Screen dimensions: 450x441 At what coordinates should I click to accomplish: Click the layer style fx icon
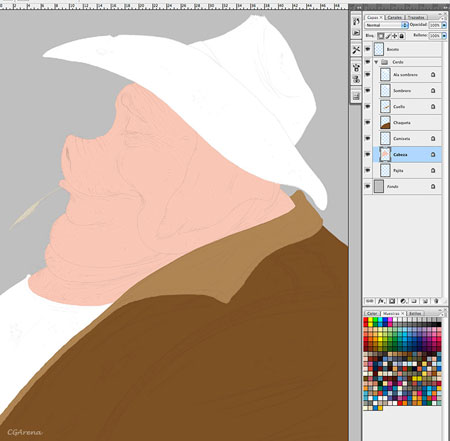(381, 301)
